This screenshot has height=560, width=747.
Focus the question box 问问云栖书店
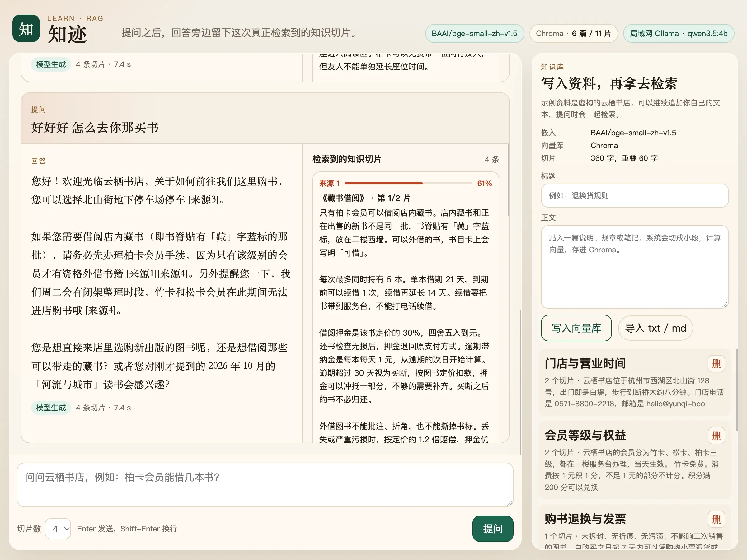[265, 485]
